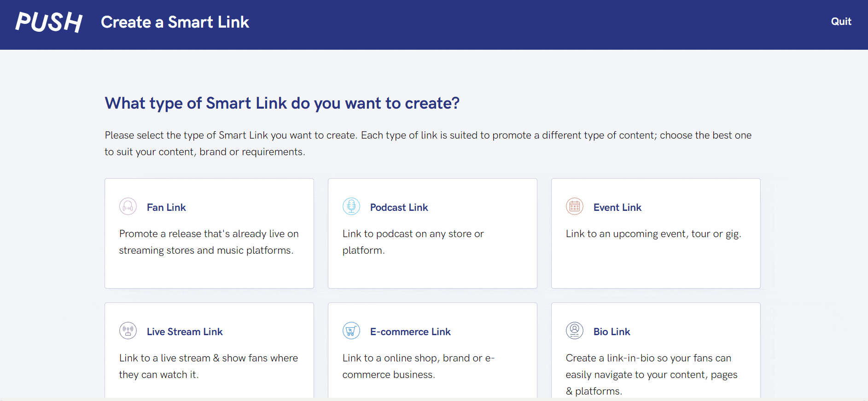This screenshot has width=868, height=401.
Task: Click the Live Stream broadcast icon
Action: [128, 331]
